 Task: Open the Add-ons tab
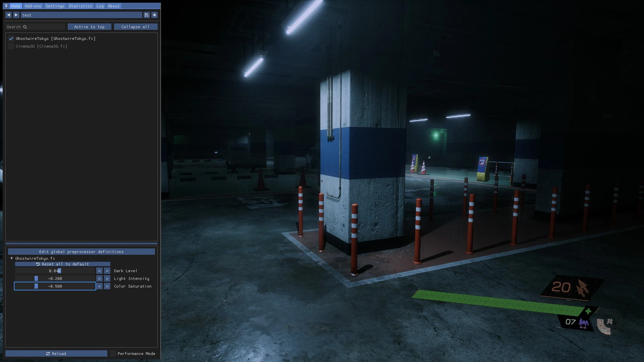pos(33,6)
